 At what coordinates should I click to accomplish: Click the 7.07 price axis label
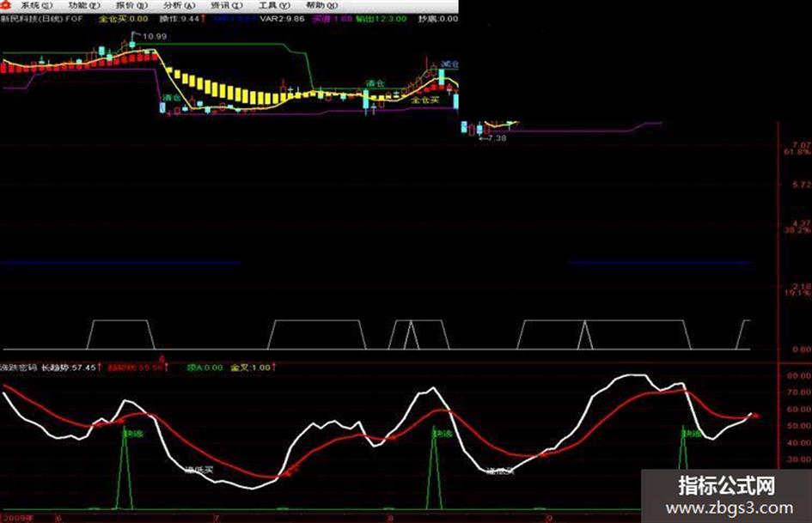coord(802,145)
